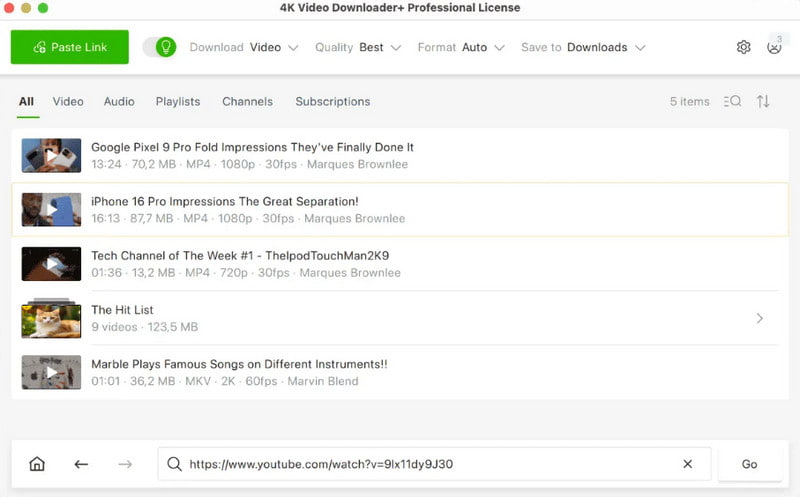800x497 pixels.
Task: Open the account smiley icon with badge
Action: click(x=774, y=46)
